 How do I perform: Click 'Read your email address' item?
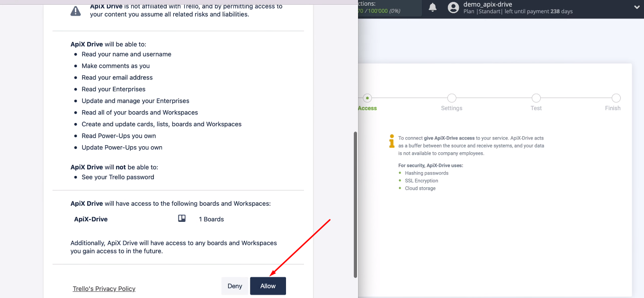click(x=117, y=77)
